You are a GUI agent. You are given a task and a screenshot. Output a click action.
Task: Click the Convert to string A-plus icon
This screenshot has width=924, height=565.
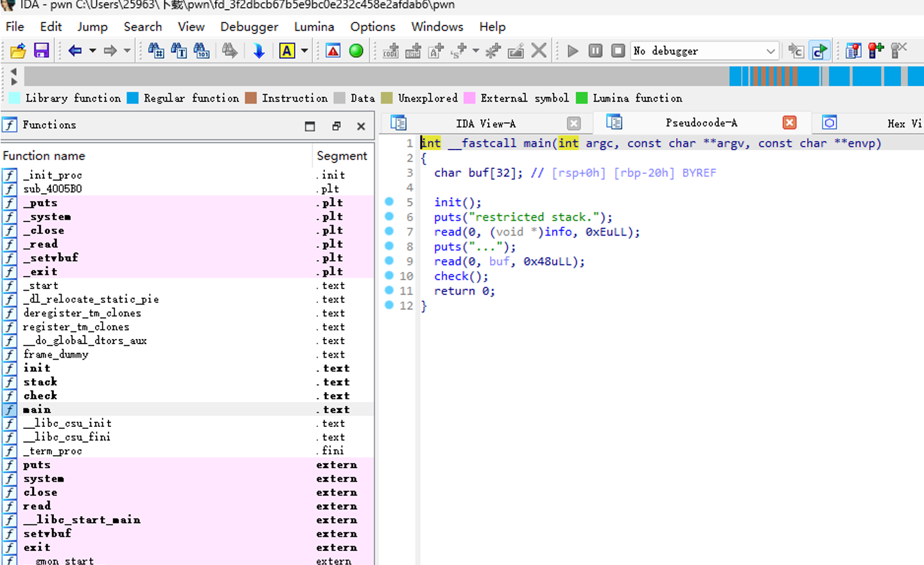[436, 51]
